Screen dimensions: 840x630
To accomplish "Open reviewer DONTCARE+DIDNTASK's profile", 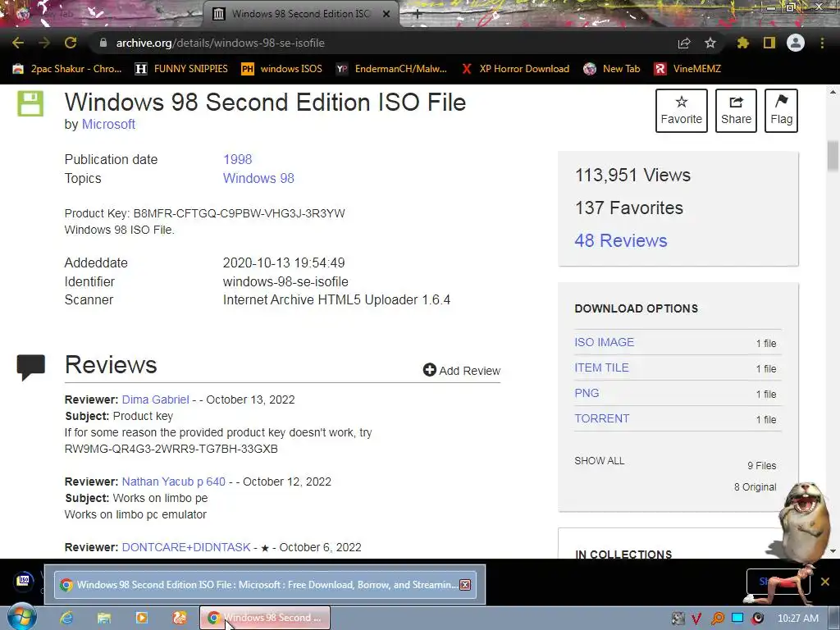I will click(186, 547).
